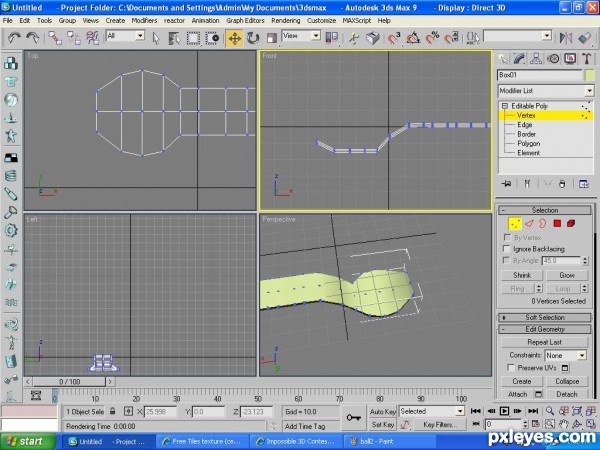
Task: Open the named selection sets dropdown
Action: [517, 36]
